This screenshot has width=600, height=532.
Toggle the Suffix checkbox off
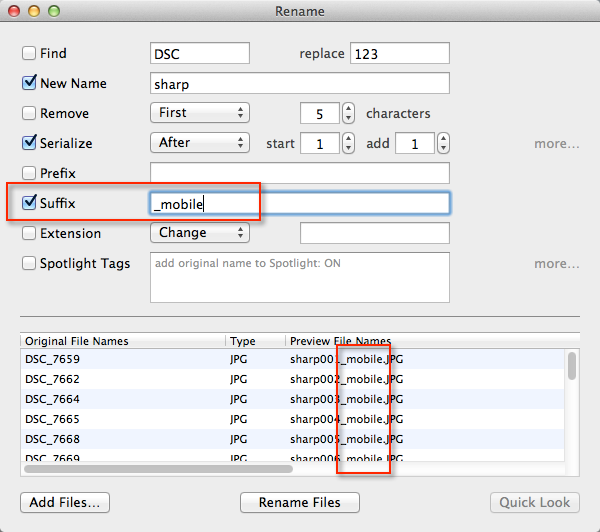point(29,203)
